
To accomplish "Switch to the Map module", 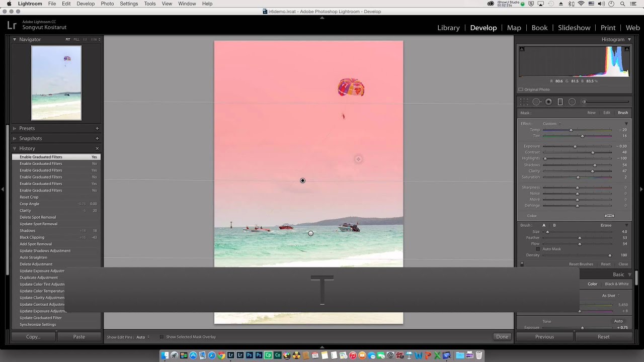I will coord(514,28).
